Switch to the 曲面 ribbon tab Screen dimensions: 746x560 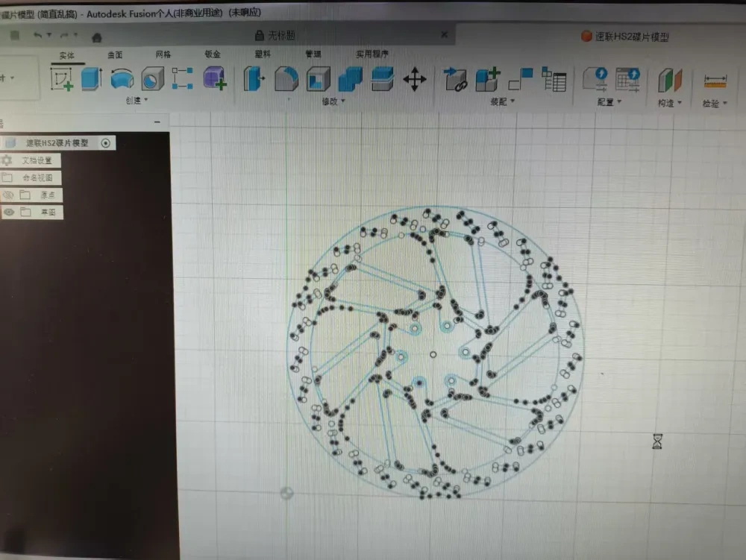[x=115, y=55]
